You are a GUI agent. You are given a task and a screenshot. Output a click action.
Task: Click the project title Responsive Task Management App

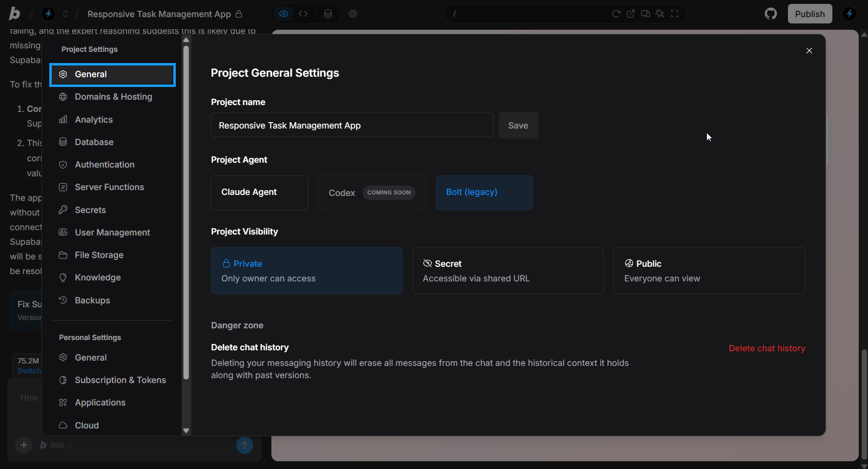159,14
